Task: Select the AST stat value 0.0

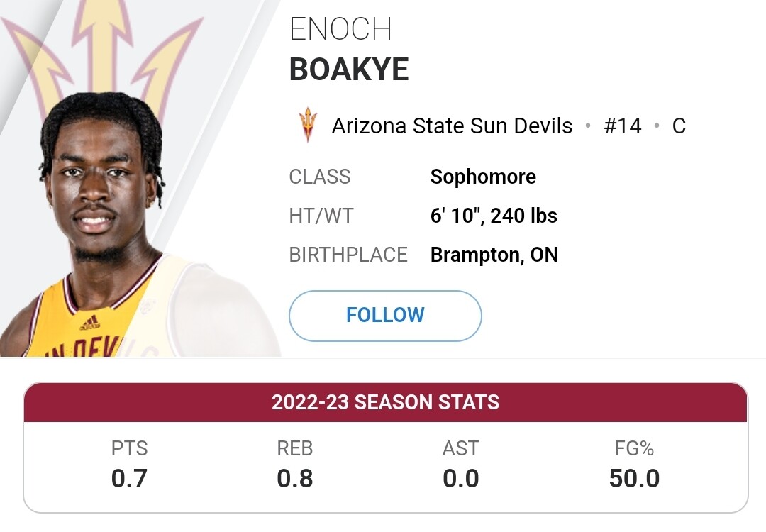Action: click(461, 478)
